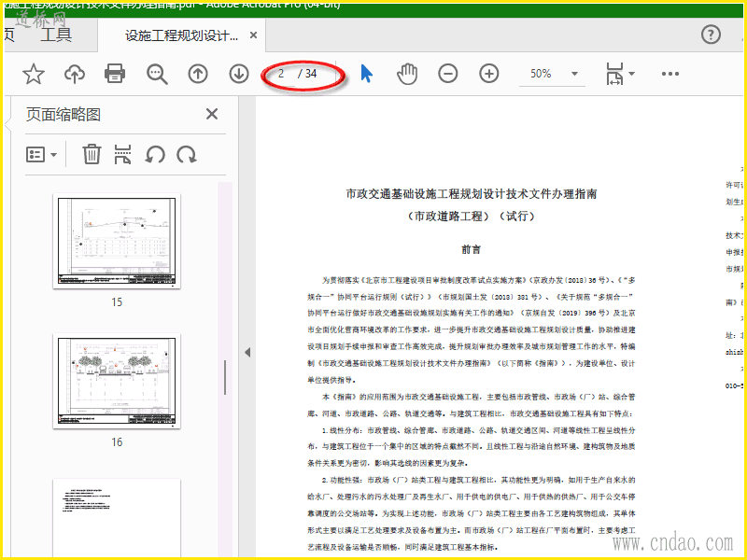Rotate pages counterclockwise
Screen dimensions: 747x560
155,154
